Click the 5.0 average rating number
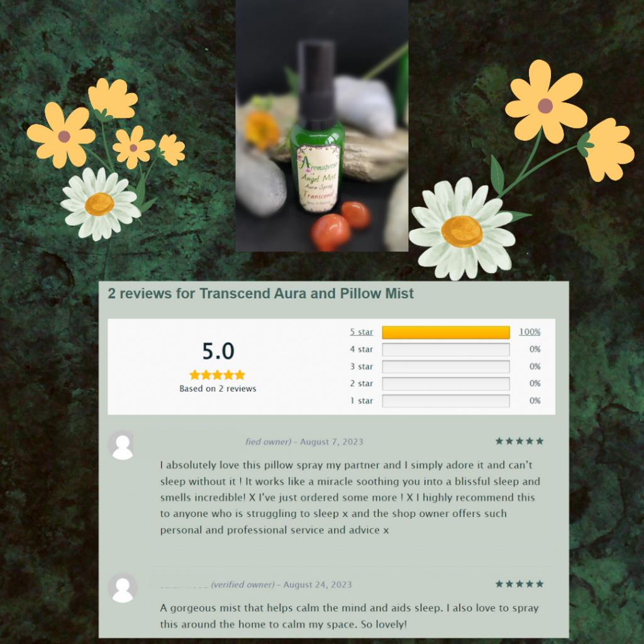The height and width of the screenshot is (644, 644). (x=218, y=351)
